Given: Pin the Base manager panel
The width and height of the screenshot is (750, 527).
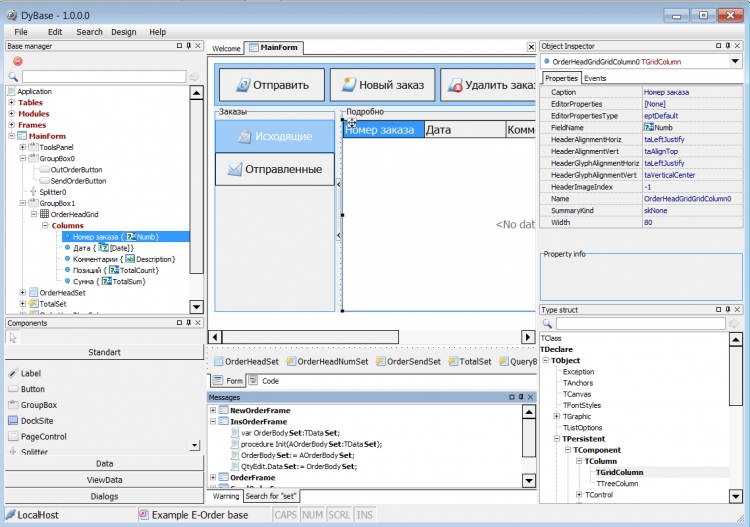Looking at the screenshot, I should [188, 46].
